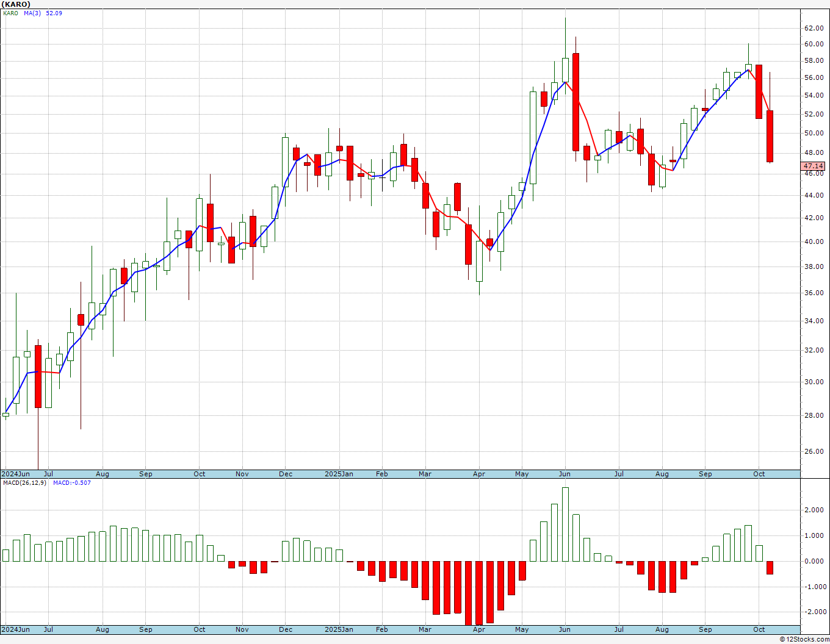The height and width of the screenshot is (644, 830).
Task: Click the last red candlestick ending near 47.14
Action: pyautogui.click(x=770, y=136)
